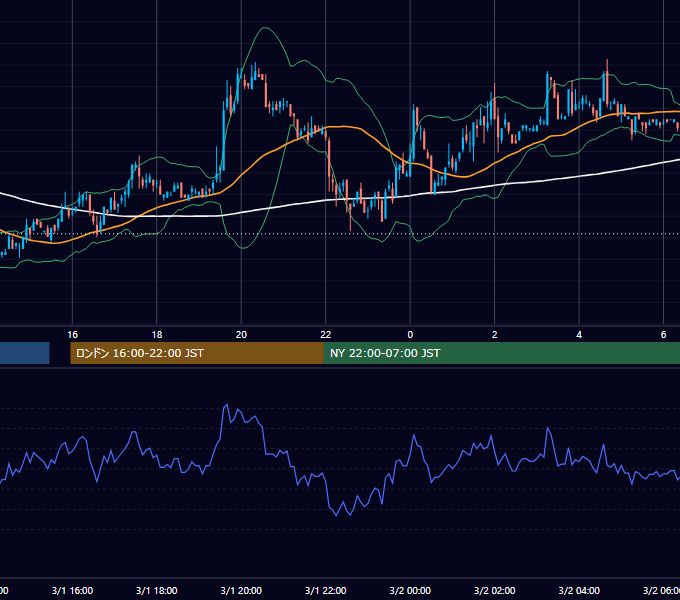Click the 3/1 22:00 oscillator time label

(326, 590)
